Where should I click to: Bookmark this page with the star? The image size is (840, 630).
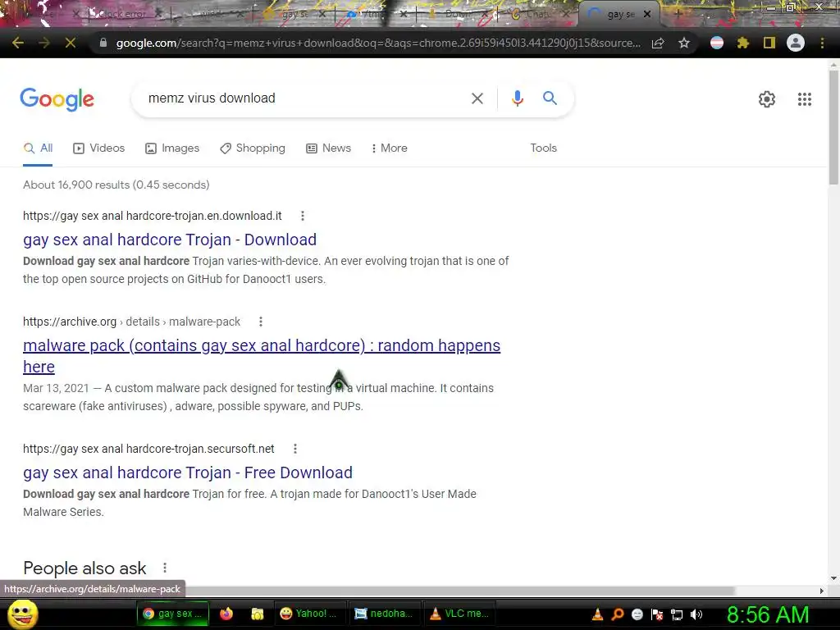[683, 43]
